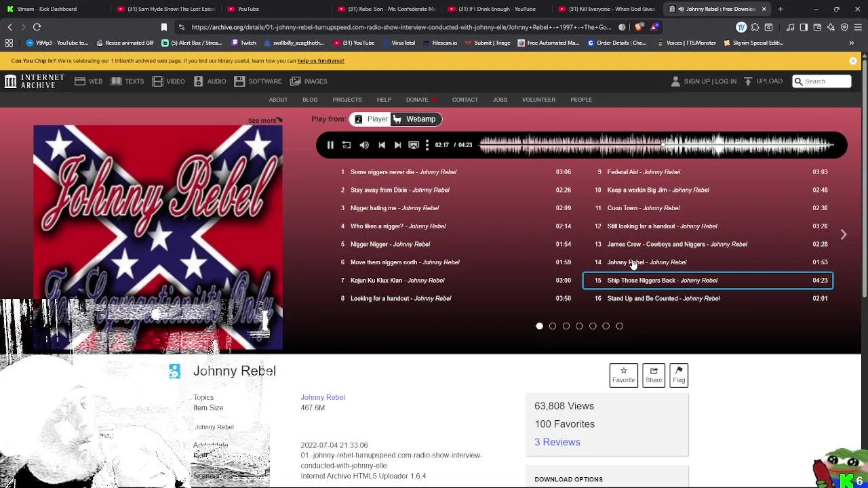Open the VIDEO media section
Screen dimensions: 868x488
[x=168, y=81]
